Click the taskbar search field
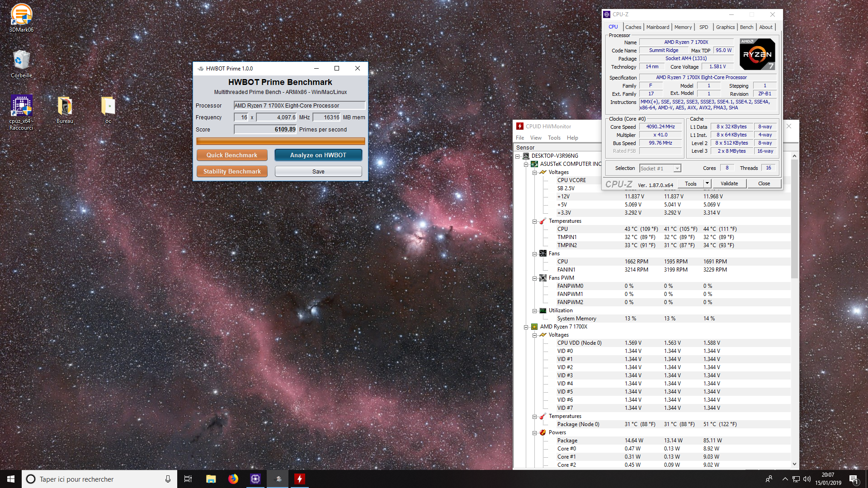The height and width of the screenshot is (488, 868). click(99, 479)
